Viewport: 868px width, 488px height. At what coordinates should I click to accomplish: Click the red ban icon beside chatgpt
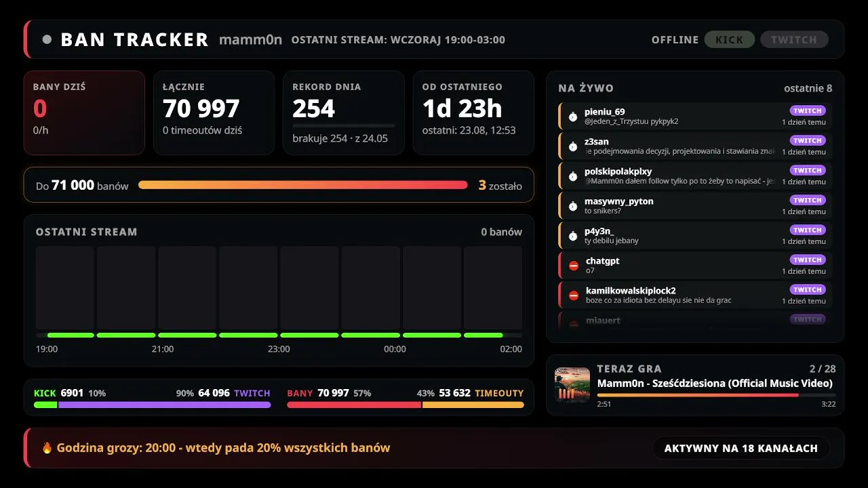[x=574, y=266]
